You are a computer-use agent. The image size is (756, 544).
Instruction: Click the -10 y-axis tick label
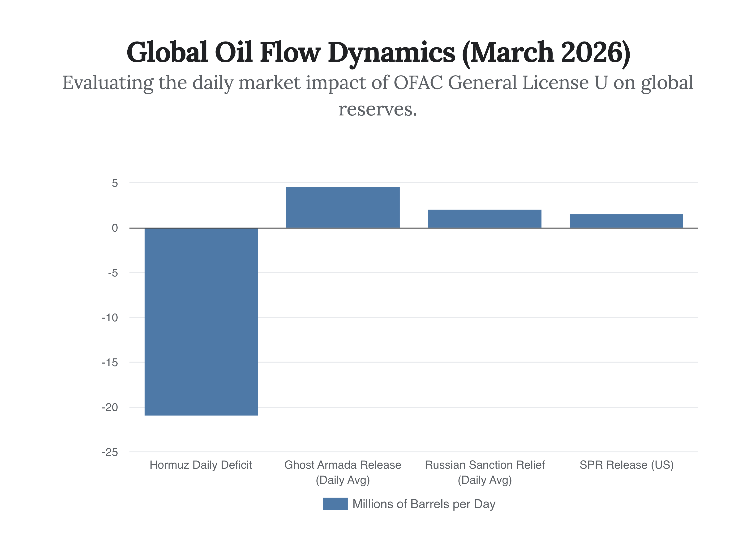tap(110, 318)
